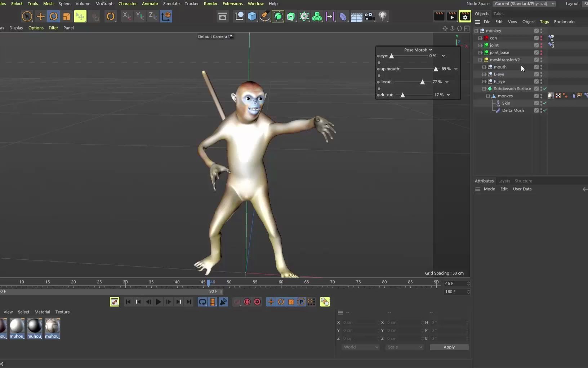This screenshot has width=588, height=368.
Task: Open the Character menu
Action: click(x=128, y=4)
